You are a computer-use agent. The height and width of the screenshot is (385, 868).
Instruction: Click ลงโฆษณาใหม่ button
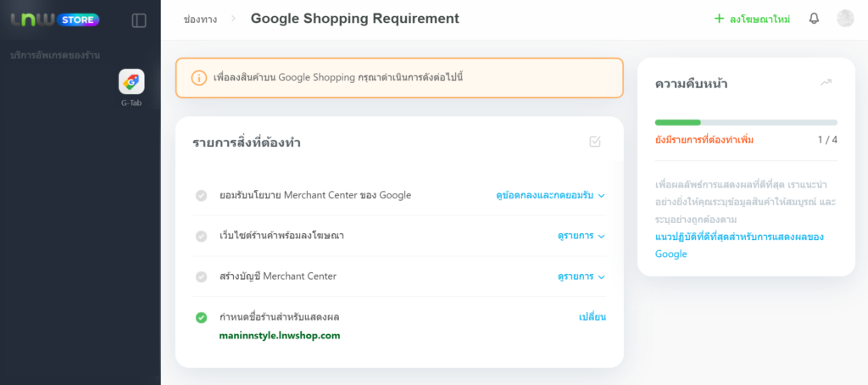(752, 19)
